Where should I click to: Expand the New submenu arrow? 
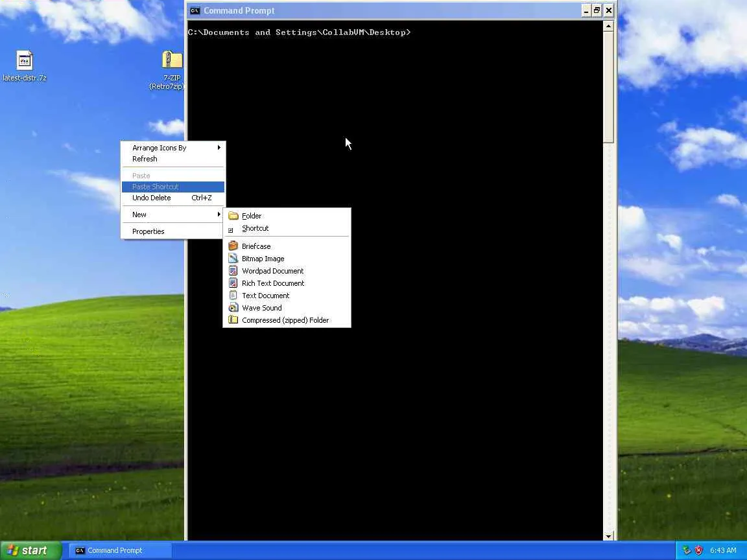coord(219,215)
